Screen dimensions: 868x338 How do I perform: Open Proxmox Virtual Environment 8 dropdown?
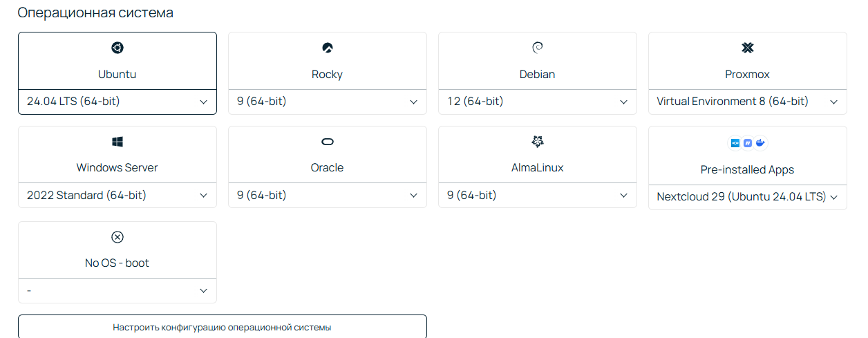pos(748,102)
